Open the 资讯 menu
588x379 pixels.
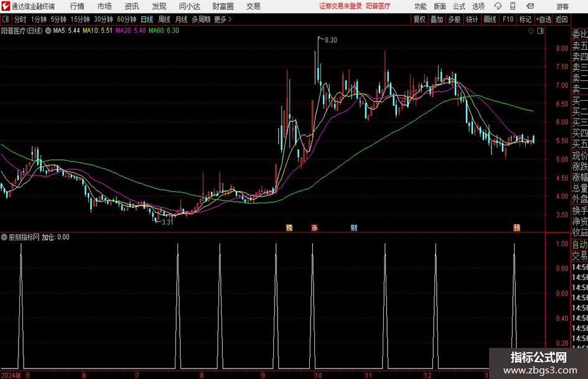[x=132, y=6]
